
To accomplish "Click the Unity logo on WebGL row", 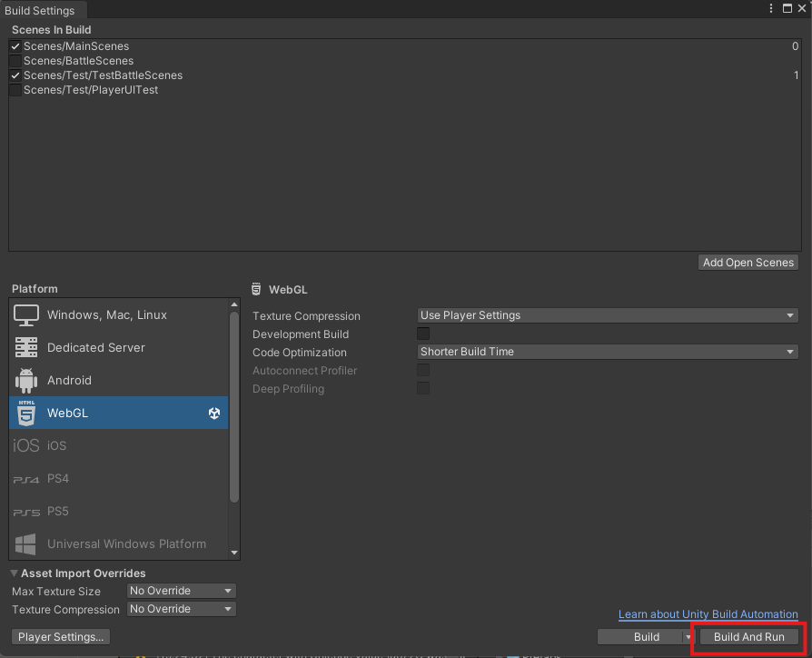I will point(213,413).
